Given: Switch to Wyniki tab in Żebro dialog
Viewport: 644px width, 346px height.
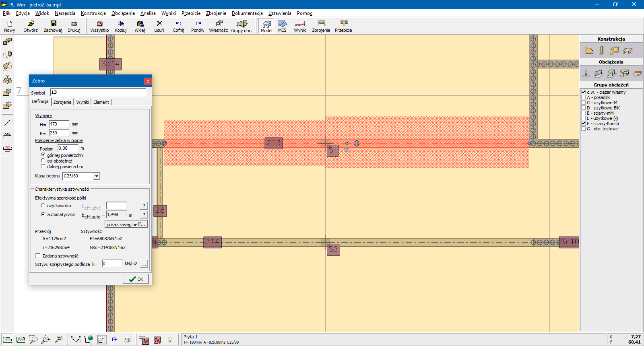Looking at the screenshot, I should (x=83, y=102).
